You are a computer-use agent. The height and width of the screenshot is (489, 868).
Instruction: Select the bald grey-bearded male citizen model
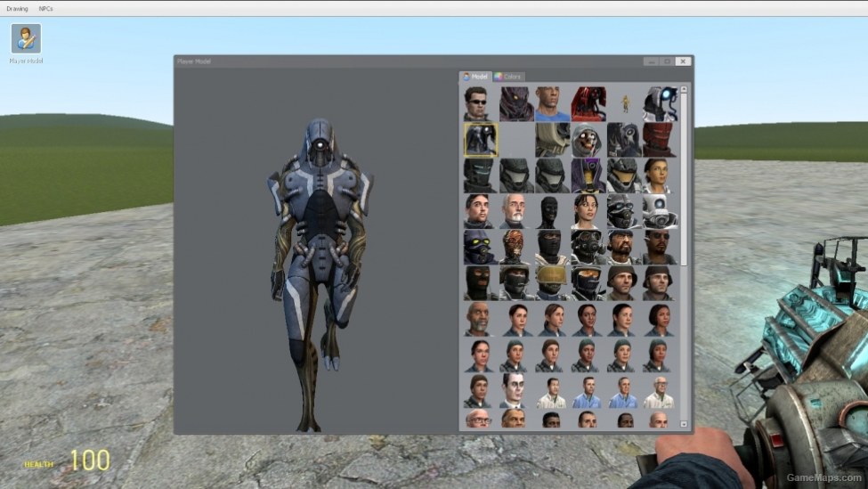tap(479, 319)
